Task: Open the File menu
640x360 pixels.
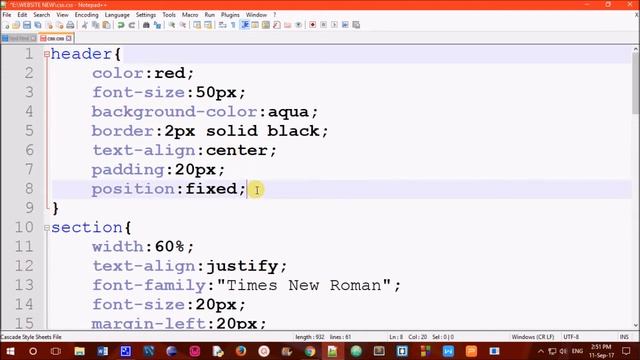Action: pos(7,15)
